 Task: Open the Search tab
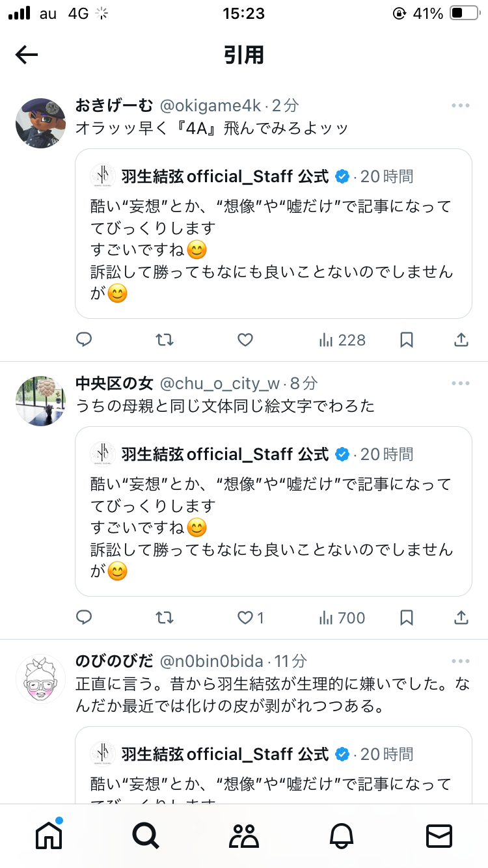(x=146, y=835)
